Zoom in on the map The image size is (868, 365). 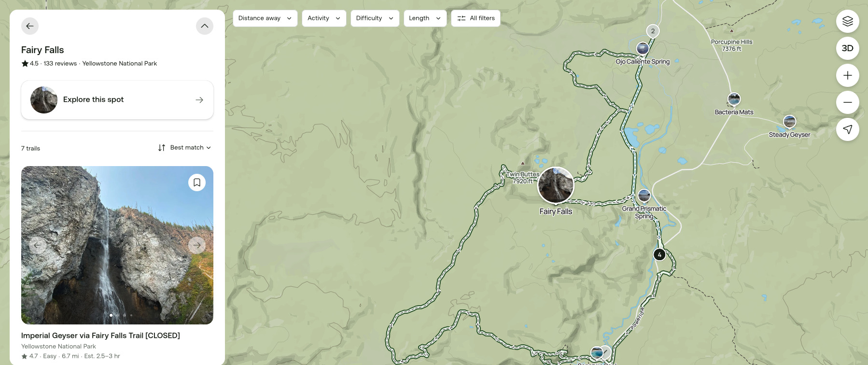coord(847,75)
